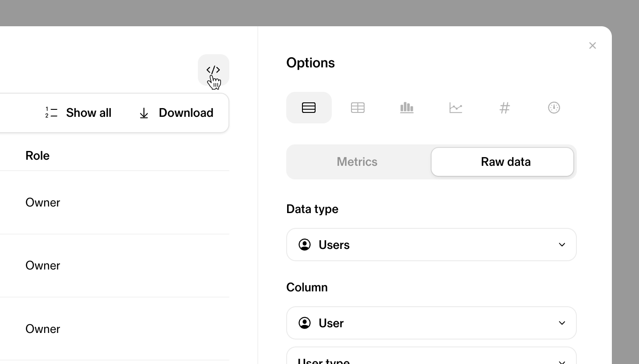Open the code embed view icon
Screen dimensions: 639x364
pos(214,70)
